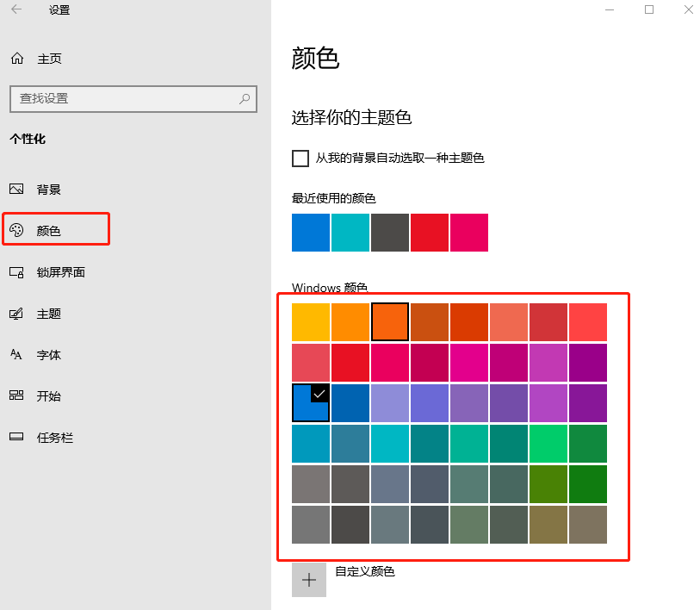Image resolution: width=700 pixels, height=610 pixels.
Task: Switch to the 任务栏 settings page
Action: (53, 438)
